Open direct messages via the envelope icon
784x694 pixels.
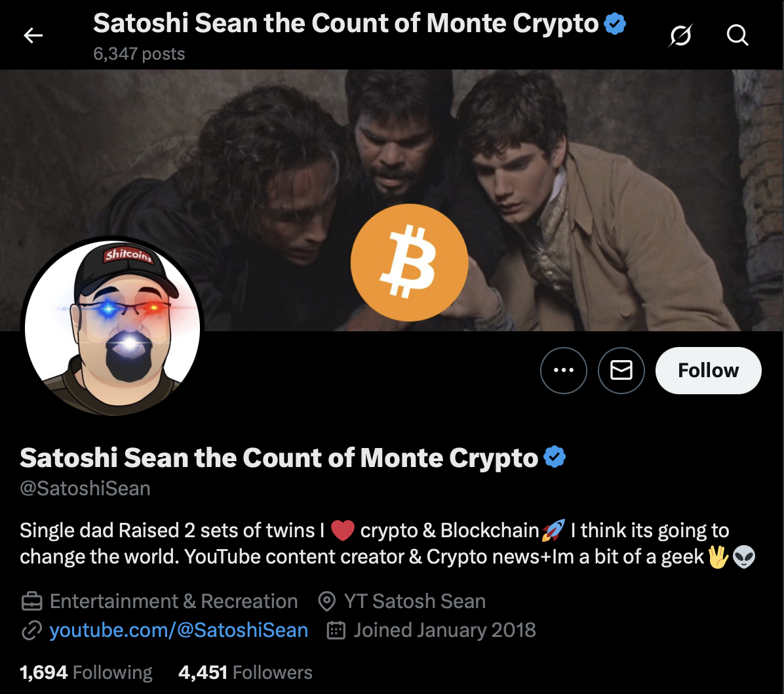point(621,370)
